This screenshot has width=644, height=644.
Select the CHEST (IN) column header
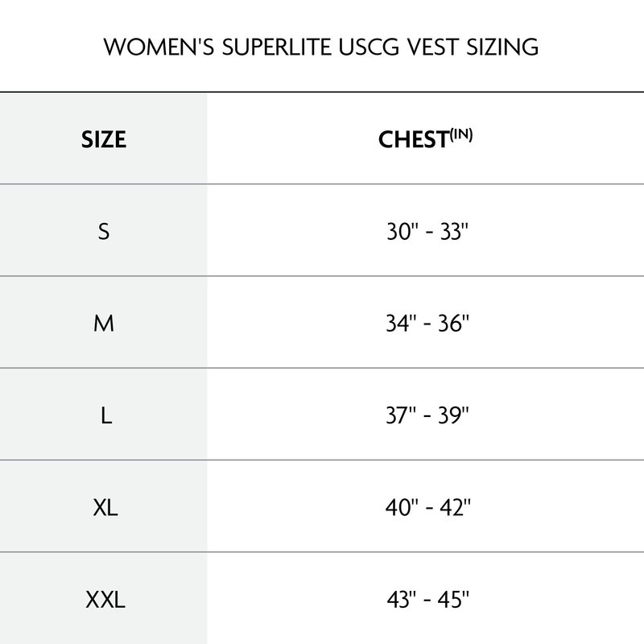[x=425, y=138]
